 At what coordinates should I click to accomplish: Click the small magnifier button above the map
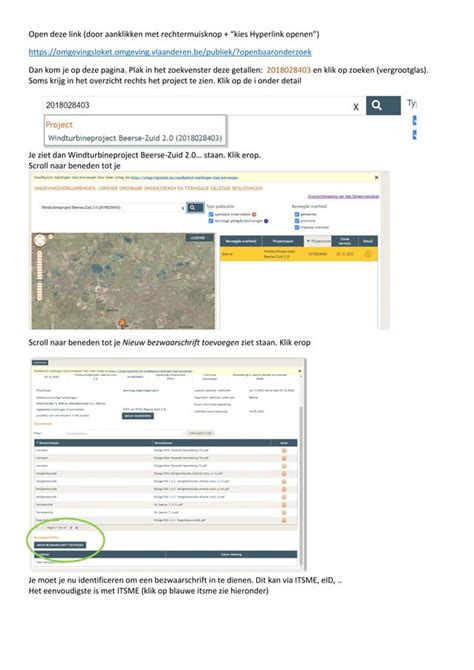click(194, 208)
